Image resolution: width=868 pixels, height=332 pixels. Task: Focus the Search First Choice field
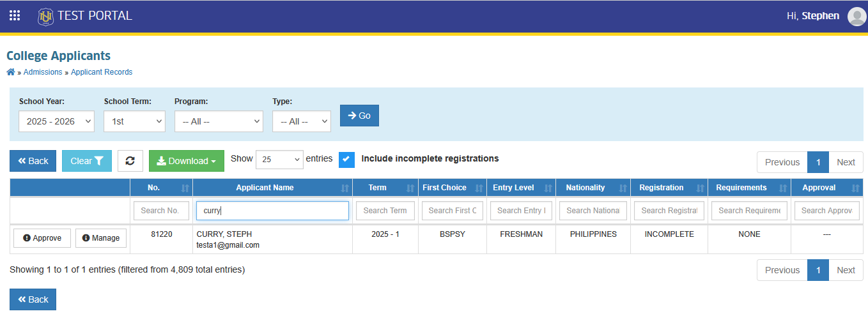click(453, 211)
